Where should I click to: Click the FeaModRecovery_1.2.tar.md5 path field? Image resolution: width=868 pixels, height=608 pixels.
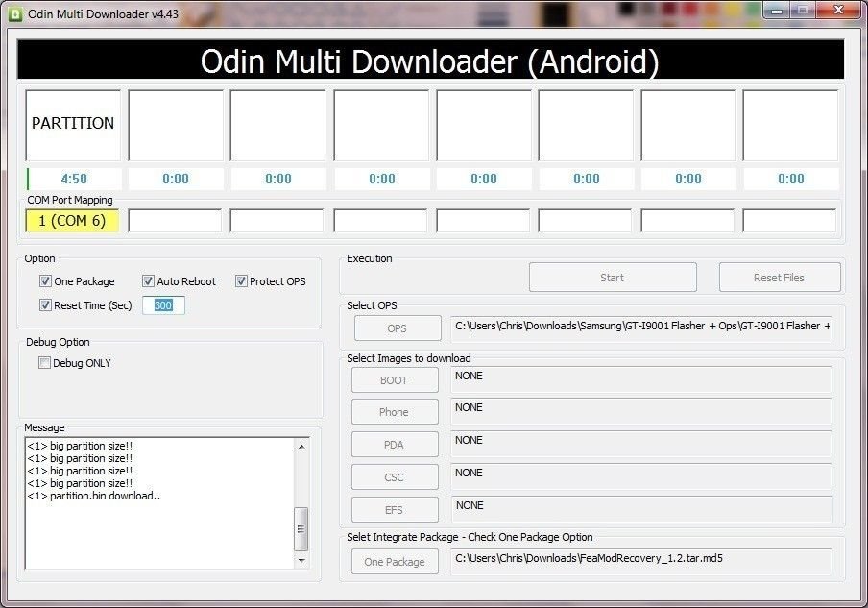641,562
